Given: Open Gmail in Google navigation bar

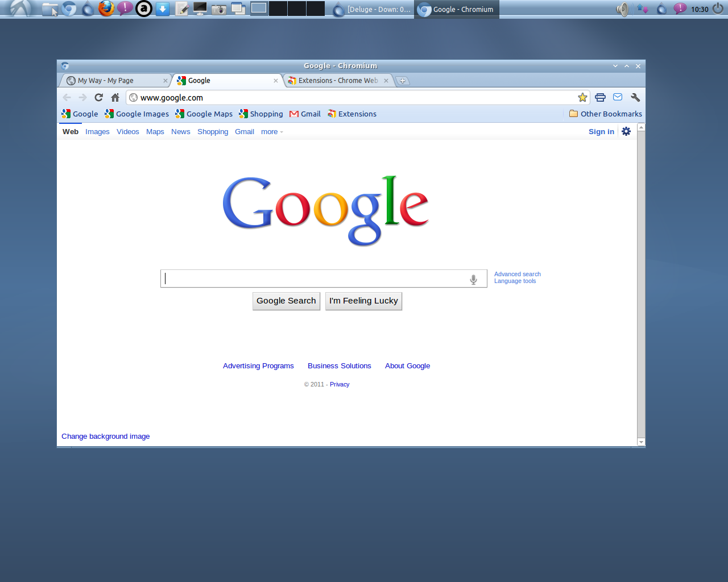Looking at the screenshot, I should (245, 132).
